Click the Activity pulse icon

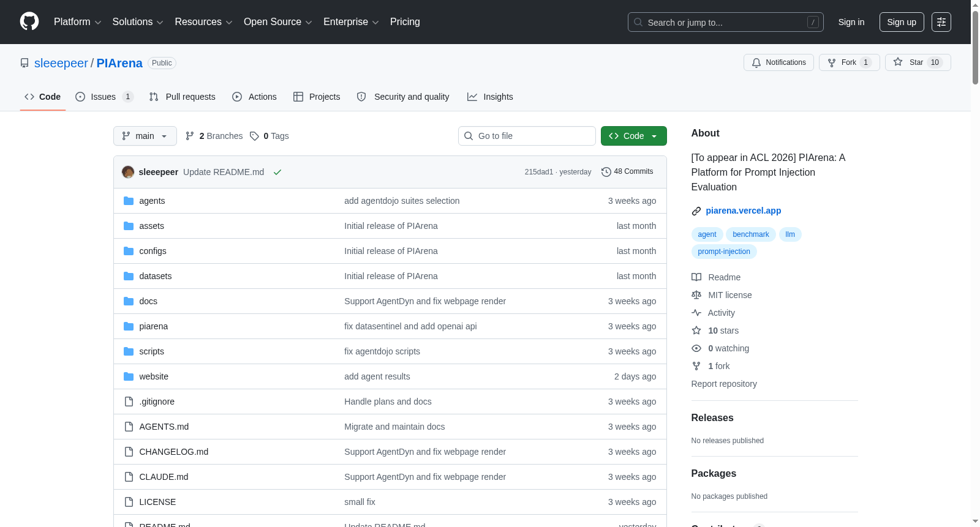pyautogui.click(x=696, y=313)
